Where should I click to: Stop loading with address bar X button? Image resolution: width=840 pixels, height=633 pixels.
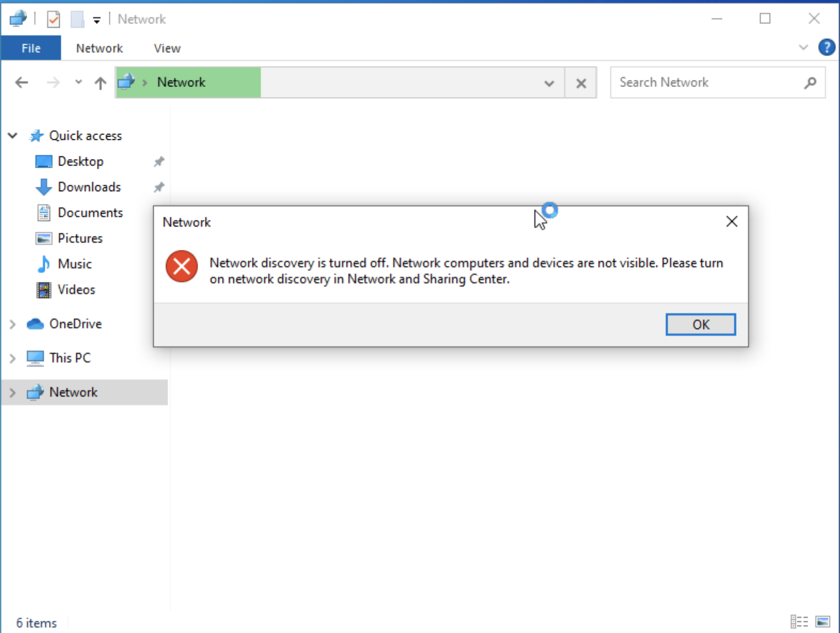(x=581, y=83)
